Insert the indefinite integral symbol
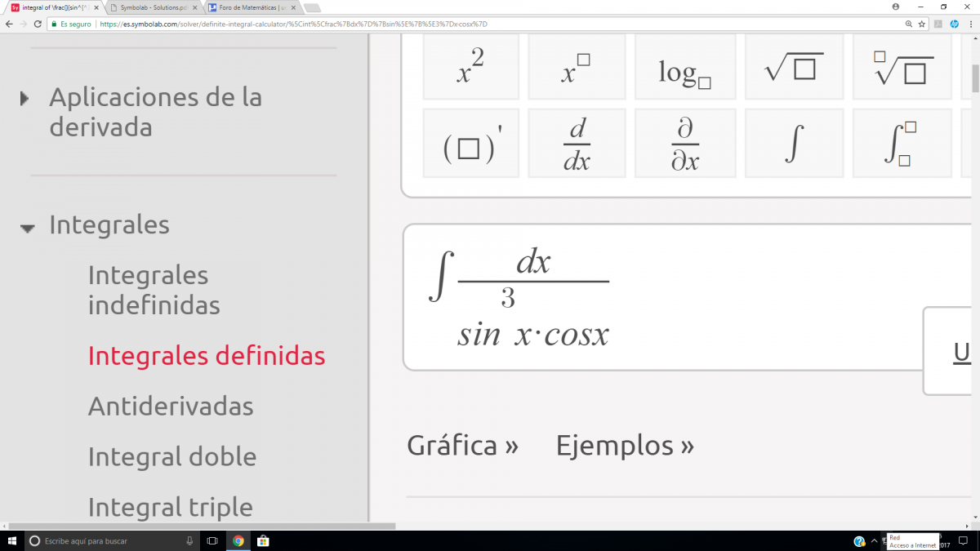This screenshot has width=980, height=551. pyautogui.click(x=794, y=144)
